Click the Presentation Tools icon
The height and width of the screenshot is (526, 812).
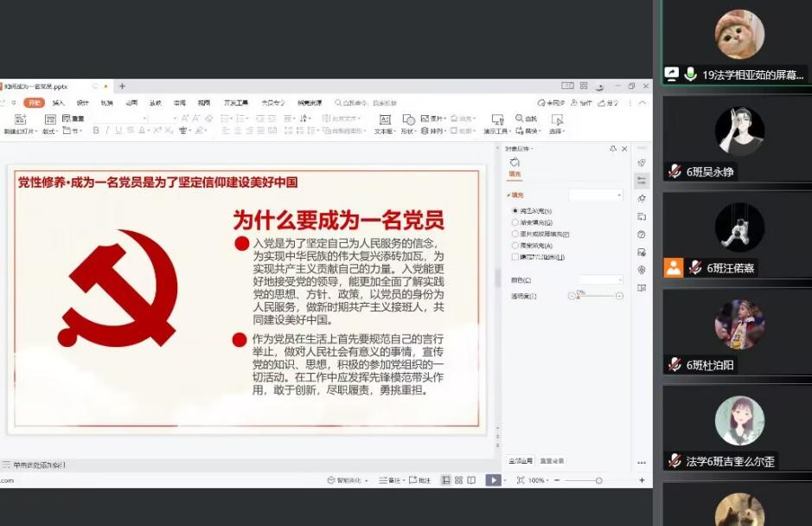point(496,119)
